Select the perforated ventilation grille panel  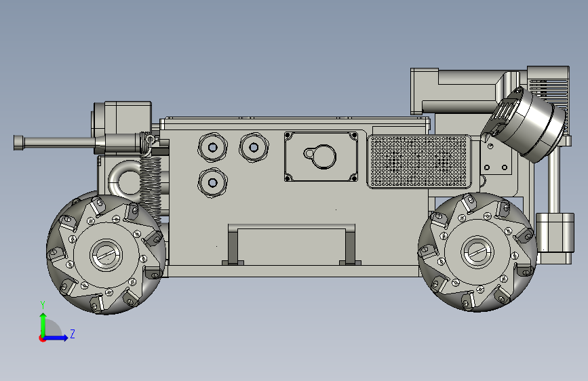419,161
